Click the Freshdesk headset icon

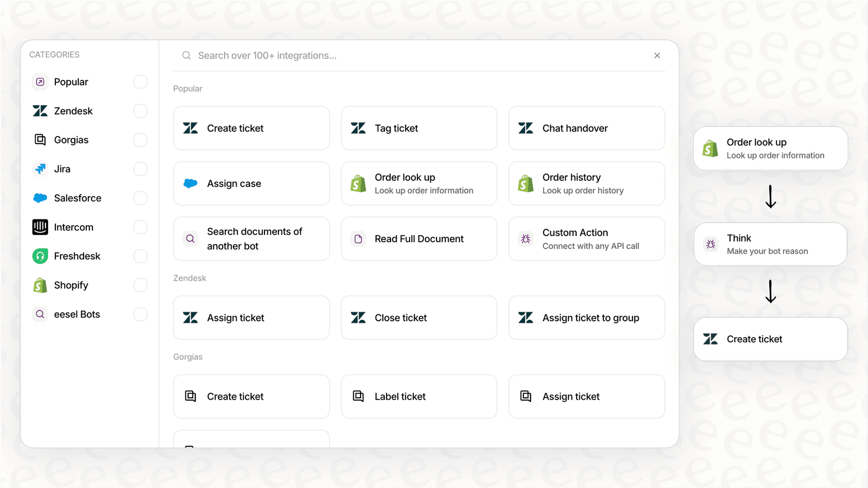pos(40,256)
